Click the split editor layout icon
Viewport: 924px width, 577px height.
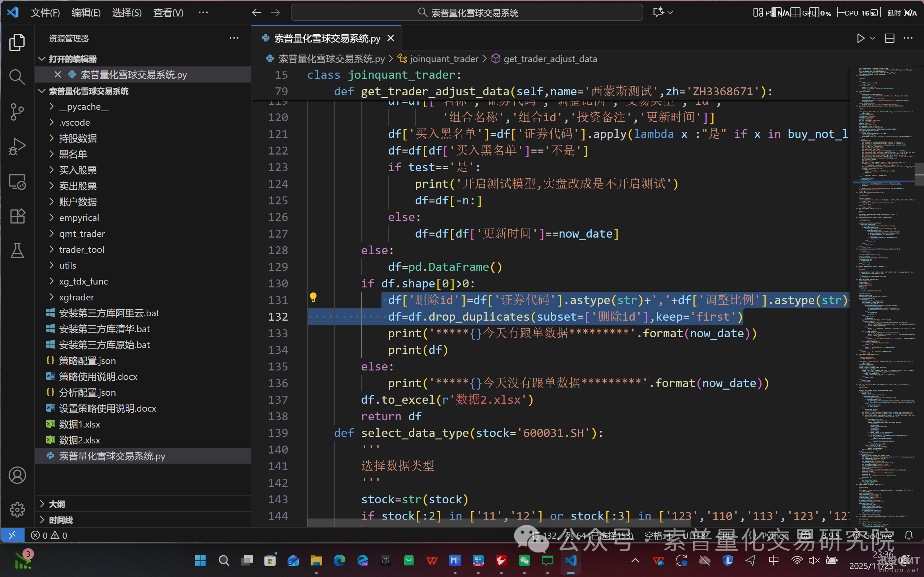tap(890, 38)
